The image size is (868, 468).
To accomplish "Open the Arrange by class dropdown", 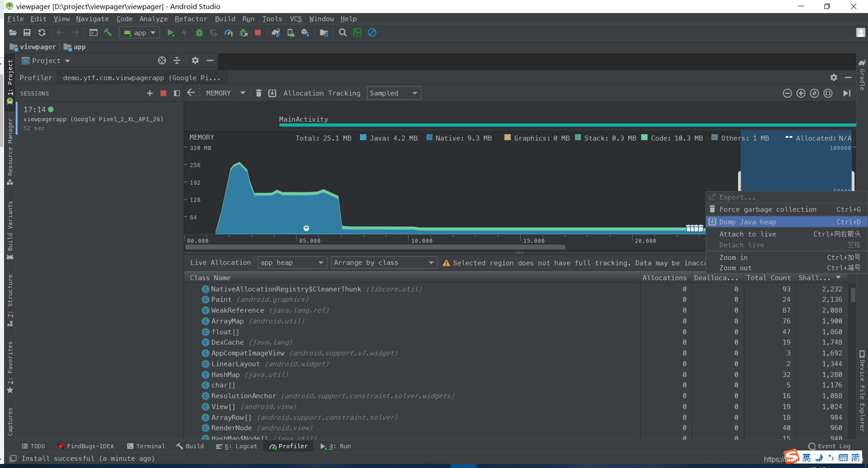I will (384, 263).
